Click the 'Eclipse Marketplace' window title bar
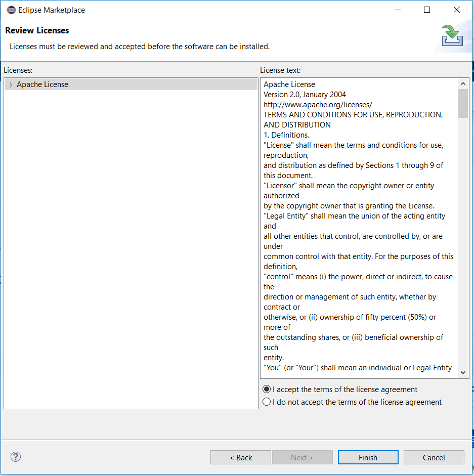Viewport: 474px width, 476px height. point(202,10)
